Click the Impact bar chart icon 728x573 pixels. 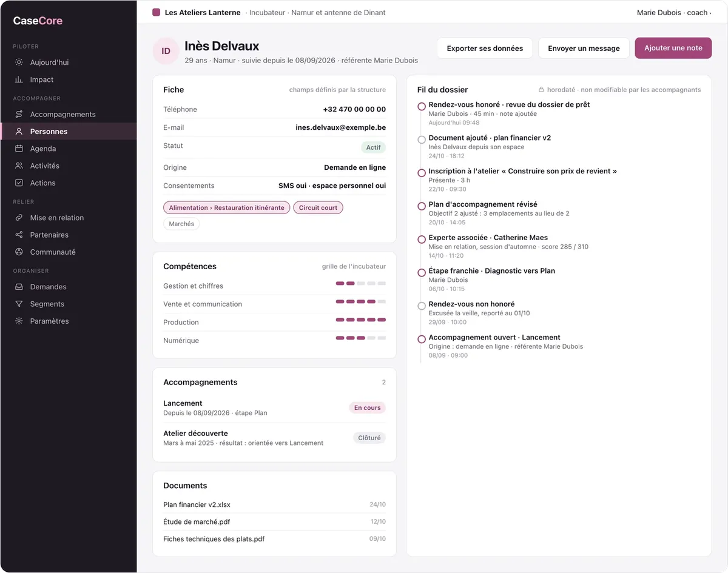[x=19, y=79]
